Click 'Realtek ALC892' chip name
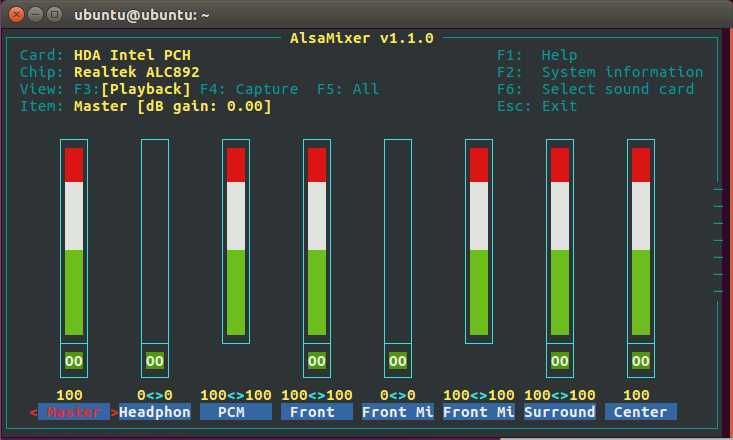Image resolution: width=733 pixels, height=440 pixels. click(x=137, y=72)
